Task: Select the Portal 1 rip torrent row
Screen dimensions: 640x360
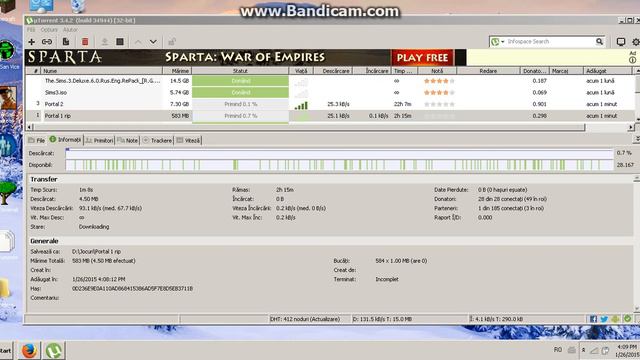Action: point(330,116)
